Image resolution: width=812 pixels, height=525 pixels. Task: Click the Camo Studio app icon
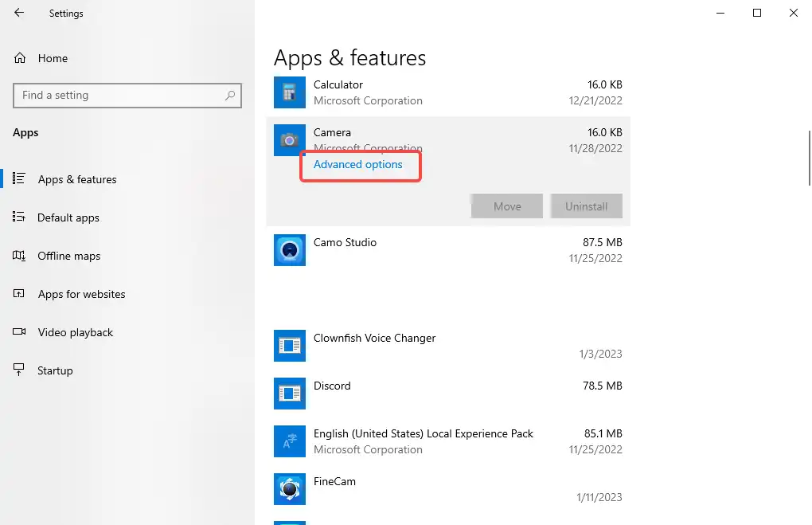290,250
